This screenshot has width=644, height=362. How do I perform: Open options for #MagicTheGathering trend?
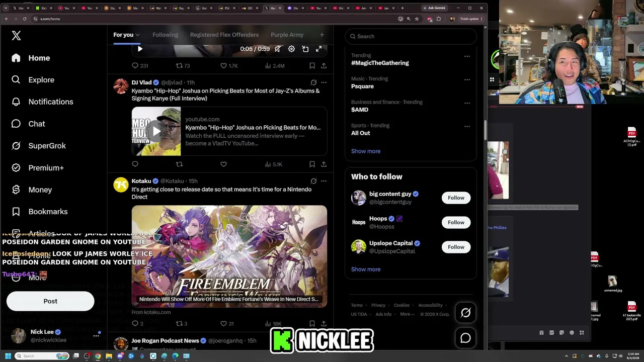tap(467, 56)
